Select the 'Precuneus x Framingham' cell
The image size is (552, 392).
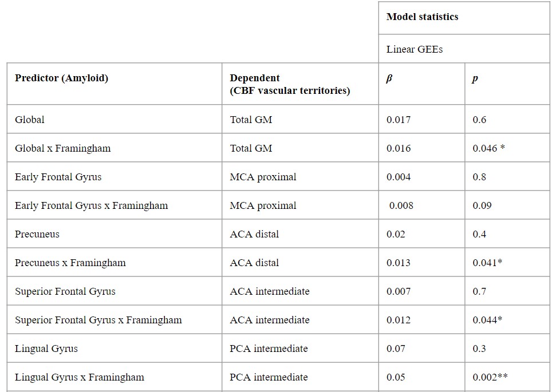(x=70, y=263)
